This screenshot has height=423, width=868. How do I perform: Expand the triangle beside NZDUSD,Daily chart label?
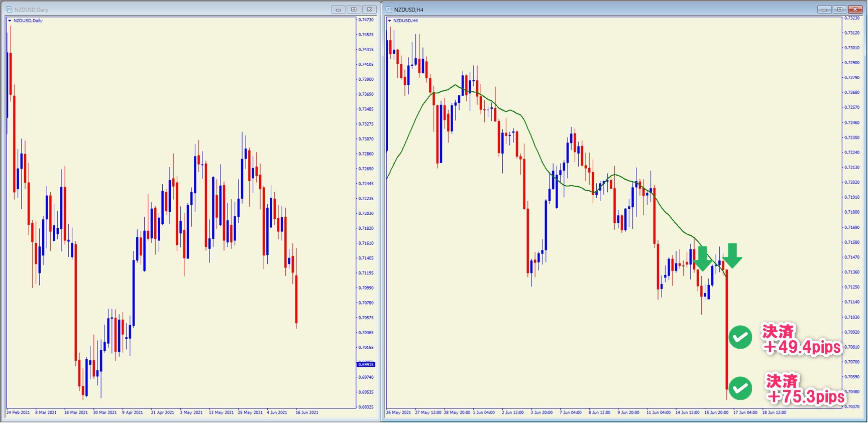pos(10,21)
